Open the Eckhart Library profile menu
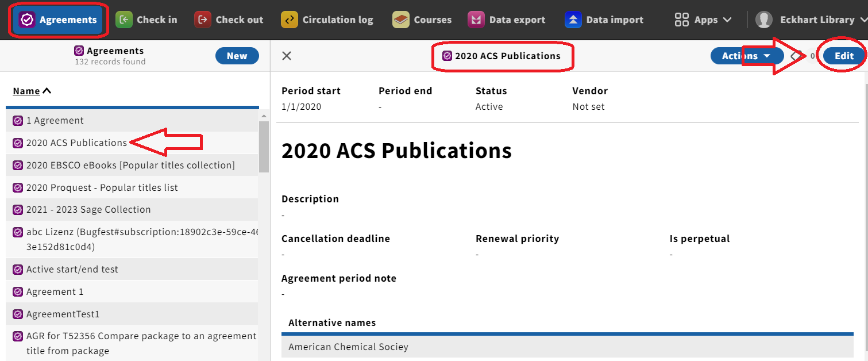The image size is (868, 361). point(811,20)
